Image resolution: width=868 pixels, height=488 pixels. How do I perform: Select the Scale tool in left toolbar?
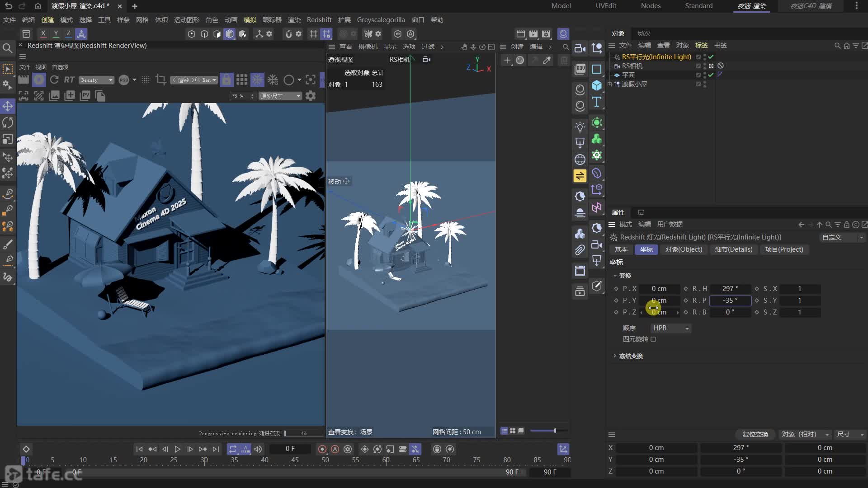8,139
